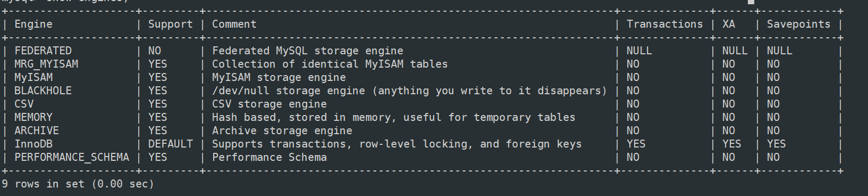Click the Support column header

click(x=170, y=24)
